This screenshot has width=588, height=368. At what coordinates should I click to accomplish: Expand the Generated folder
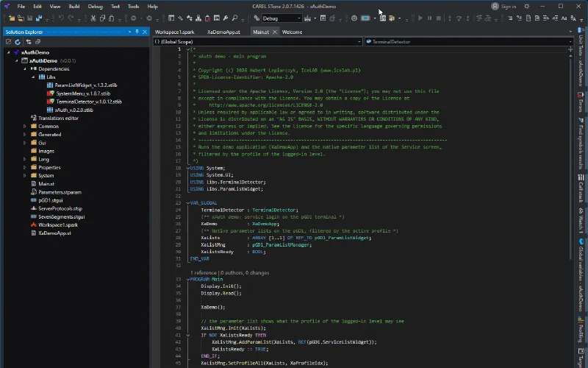[x=25, y=135]
